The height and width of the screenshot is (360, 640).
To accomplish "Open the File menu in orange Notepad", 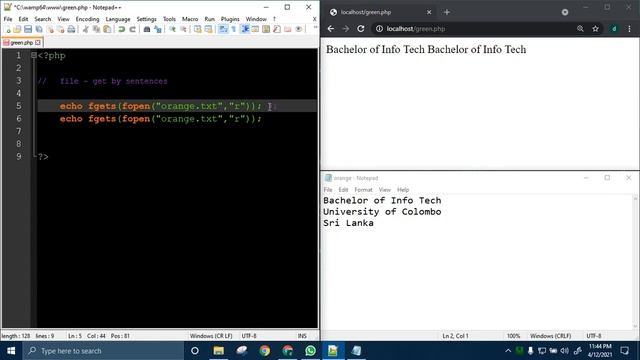I will coord(328,190).
